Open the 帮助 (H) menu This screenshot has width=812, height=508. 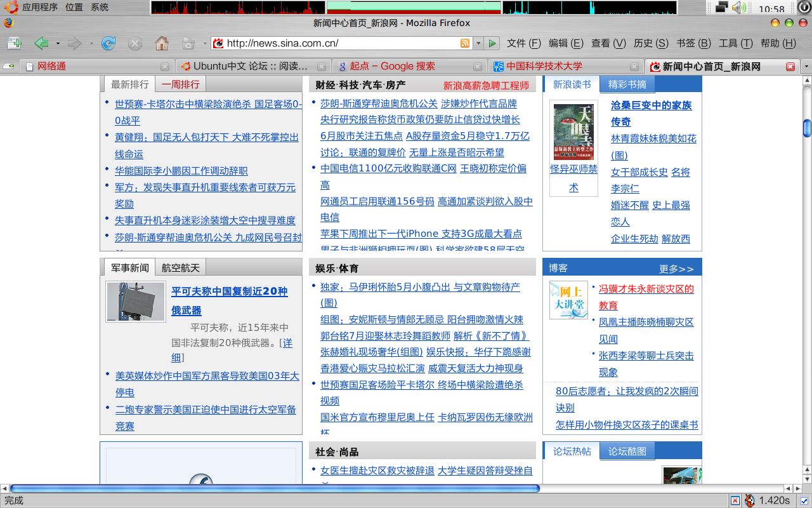click(778, 43)
